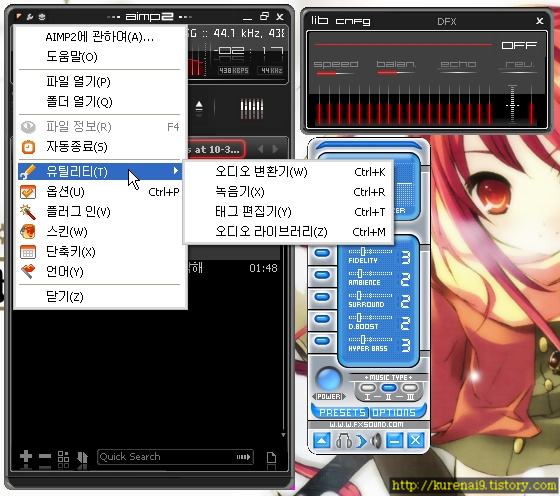The height and width of the screenshot is (496, 560).
Task: Open the wrench settings icon in AIMP2 titlebar
Action: (30, 16)
